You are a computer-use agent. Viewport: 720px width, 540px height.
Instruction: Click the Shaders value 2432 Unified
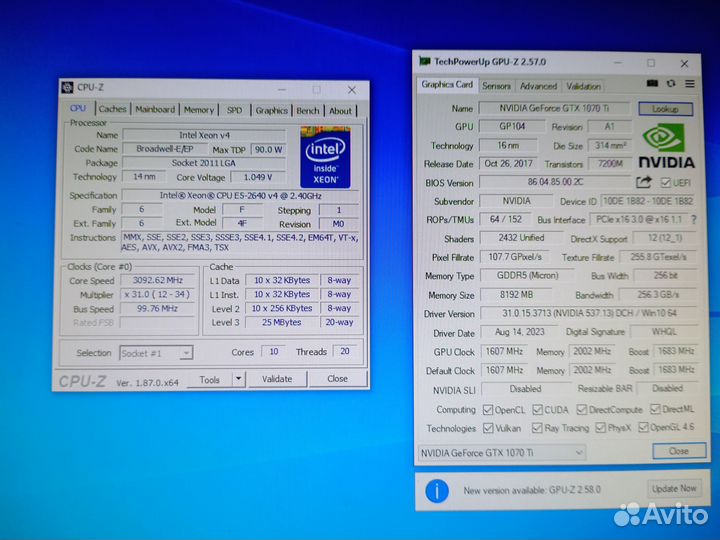coord(521,238)
